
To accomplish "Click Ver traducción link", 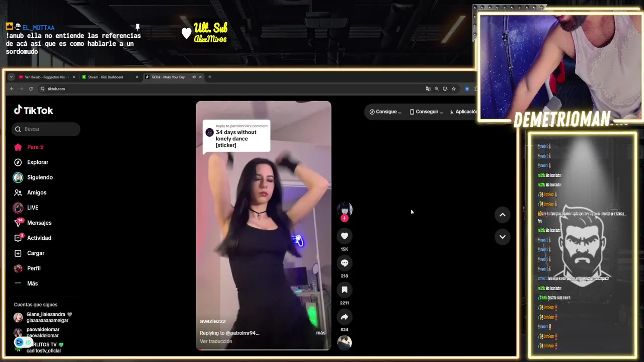I will coord(216,341).
